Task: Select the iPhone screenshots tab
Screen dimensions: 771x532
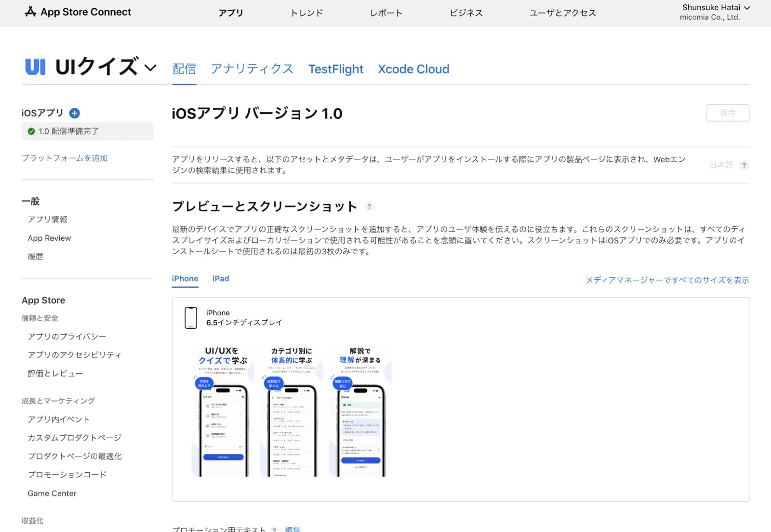Action: click(185, 279)
